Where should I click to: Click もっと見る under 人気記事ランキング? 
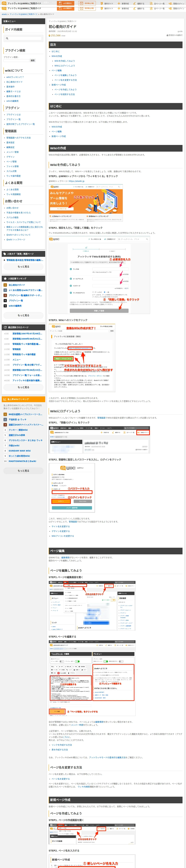point(23,315)
